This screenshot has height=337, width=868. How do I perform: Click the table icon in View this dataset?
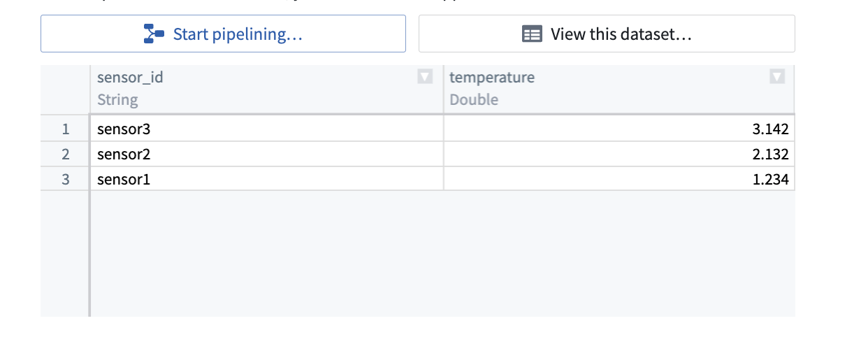[x=532, y=34]
